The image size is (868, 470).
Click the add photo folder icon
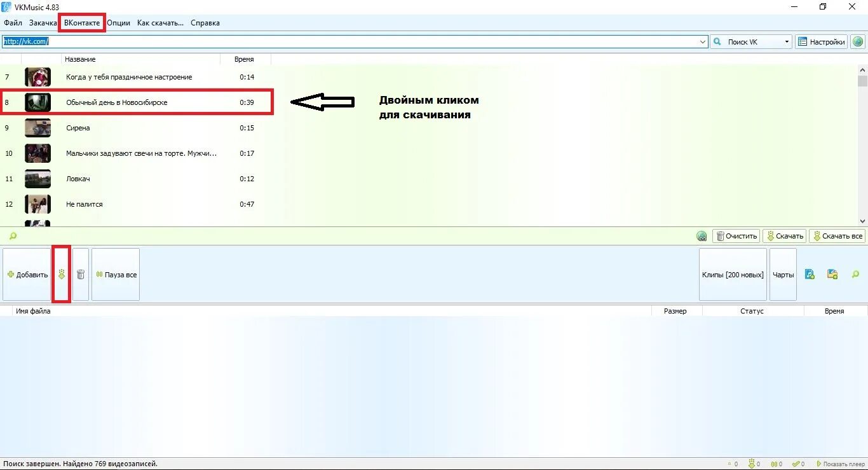(x=832, y=274)
